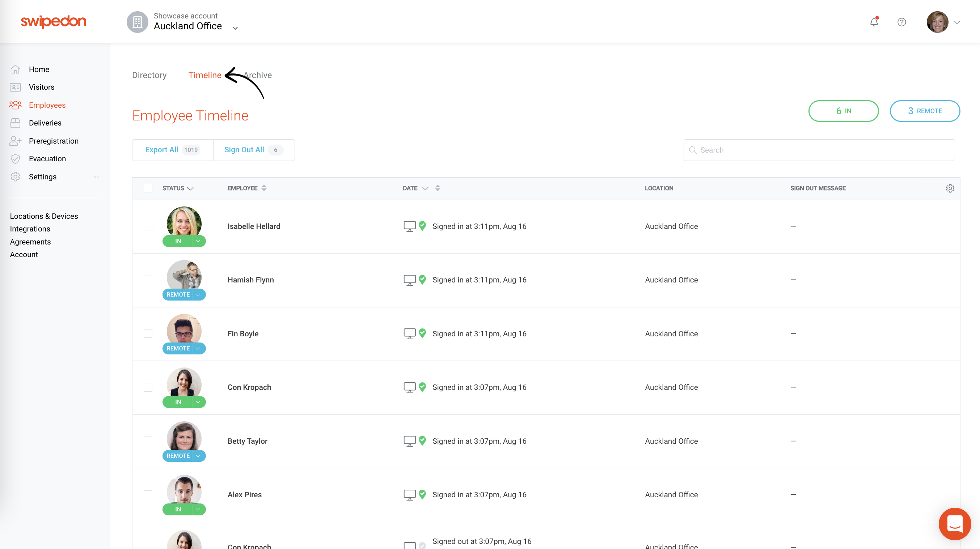
Task: Check Fin Boyle's row checkbox
Action: (148, 333)
